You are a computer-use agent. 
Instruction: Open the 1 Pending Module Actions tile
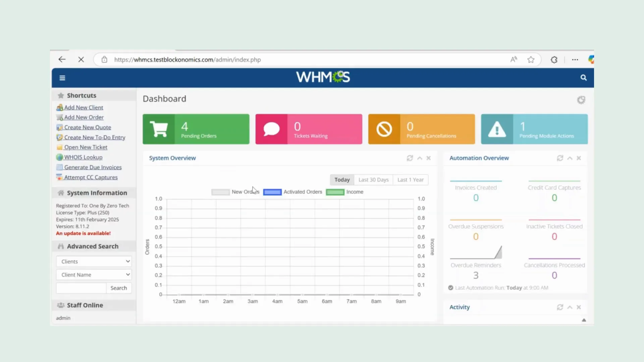(x=534, y=129)
